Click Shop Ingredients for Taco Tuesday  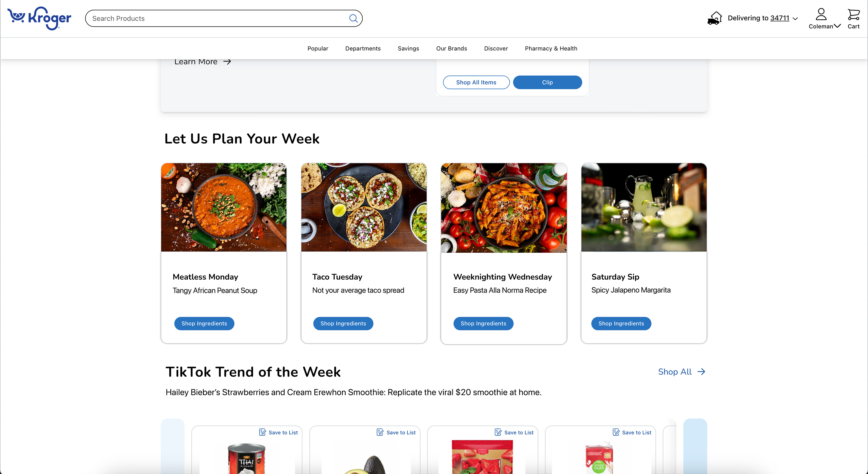pyautogui.click(x=343, y=323)
